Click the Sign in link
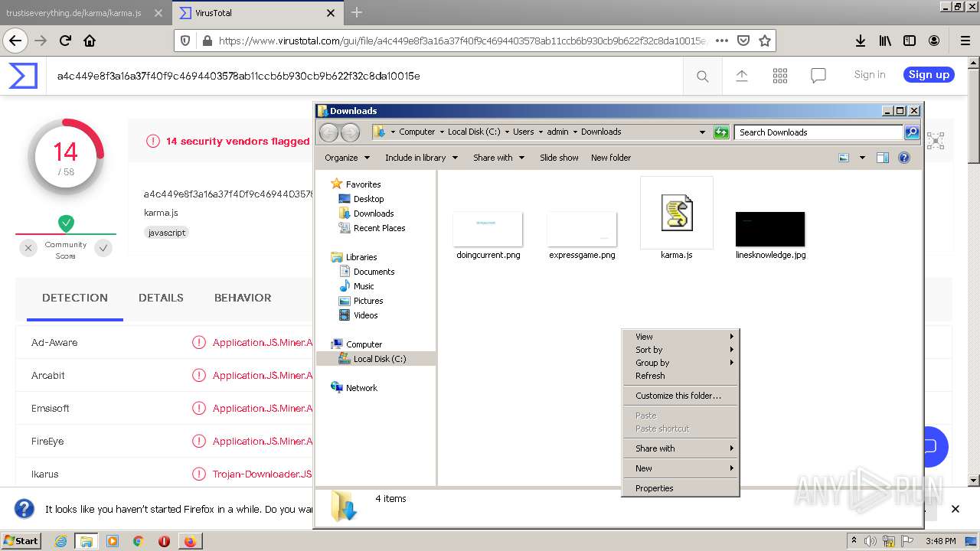This screenshot has width=980, height=551. [x=870, y=74]
